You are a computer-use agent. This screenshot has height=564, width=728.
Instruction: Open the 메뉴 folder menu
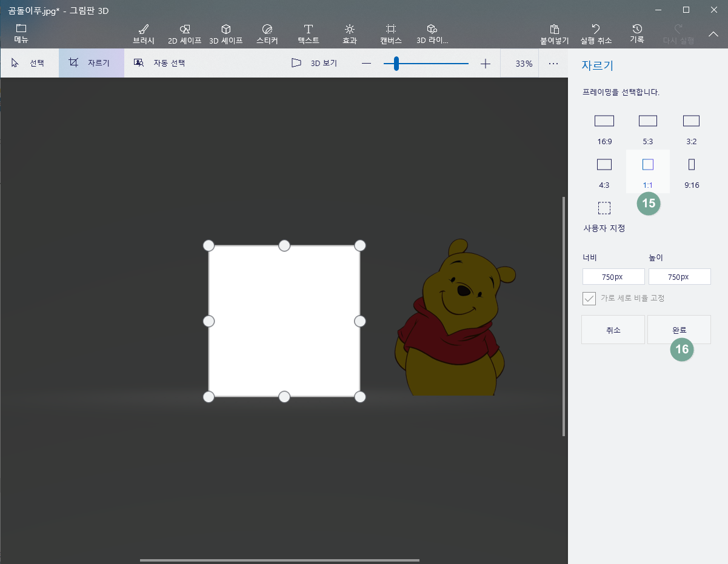pyautogui.click(x=21, y=33)
